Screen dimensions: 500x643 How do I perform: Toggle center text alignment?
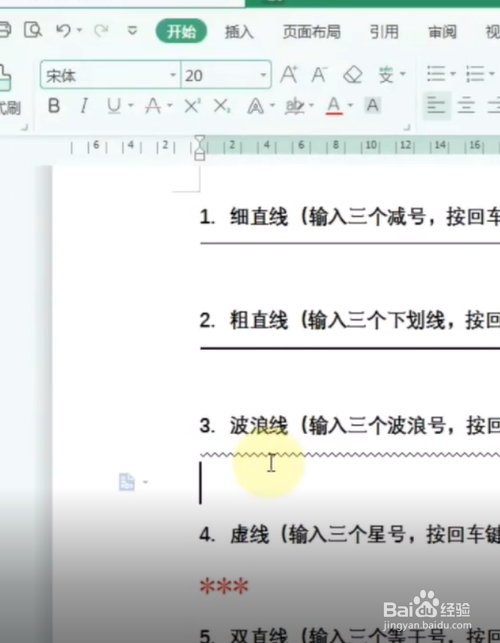coord(466,106)
